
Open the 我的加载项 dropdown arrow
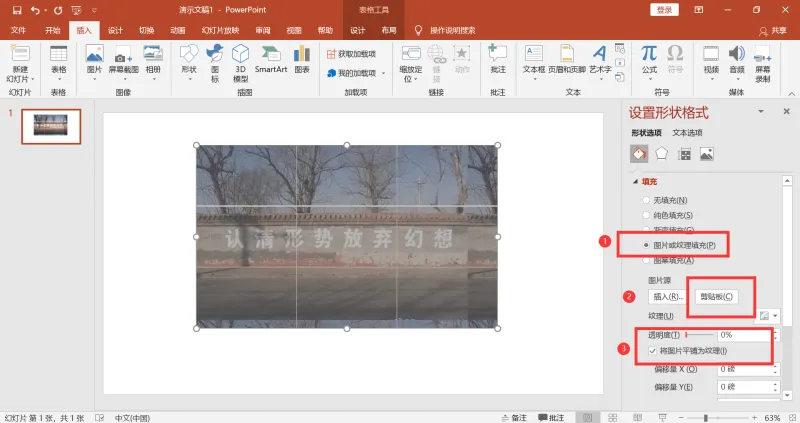point(384,73)
